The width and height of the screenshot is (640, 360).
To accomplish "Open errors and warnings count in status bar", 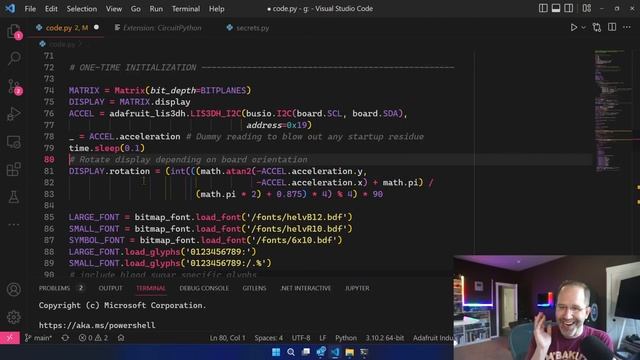I will point(93,338).
